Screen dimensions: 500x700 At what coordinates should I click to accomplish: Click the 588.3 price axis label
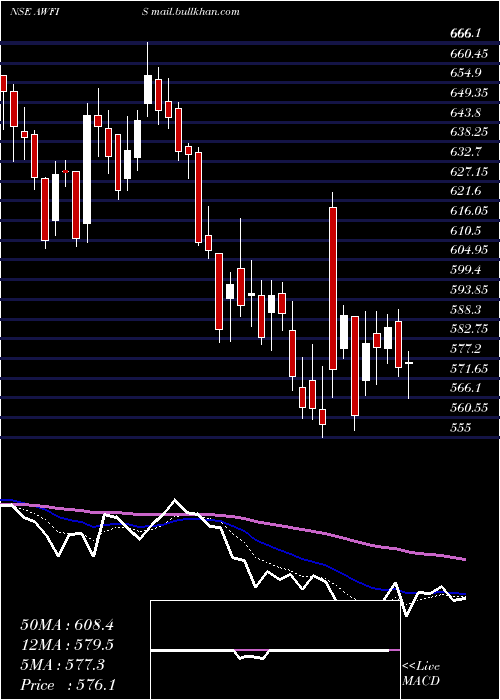466,309
